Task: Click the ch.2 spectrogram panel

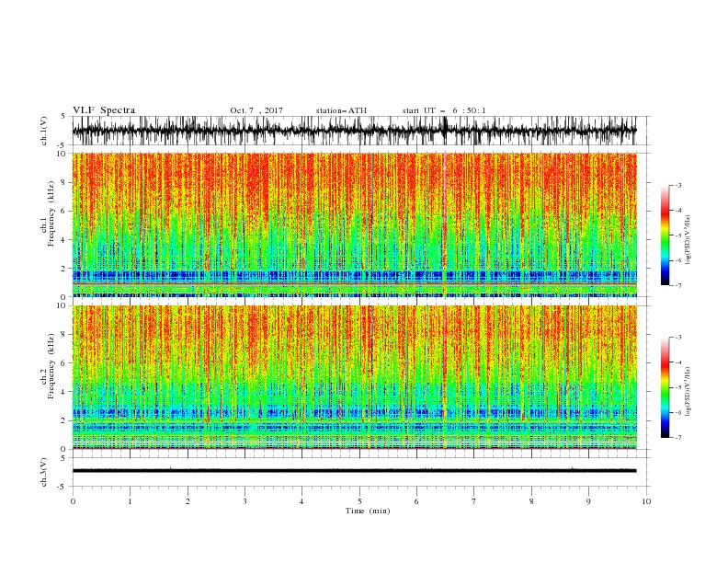Action: click(x=354, y=377)
